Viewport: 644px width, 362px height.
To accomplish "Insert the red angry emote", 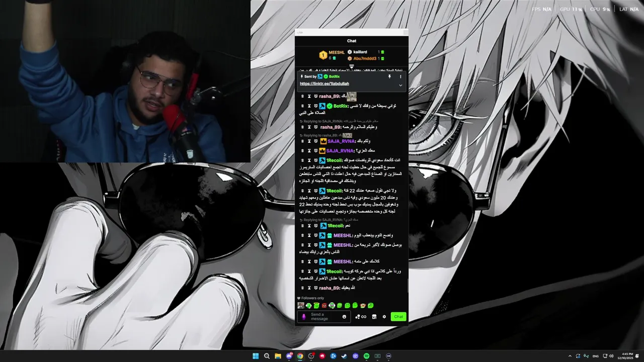I will click(324, 305).
